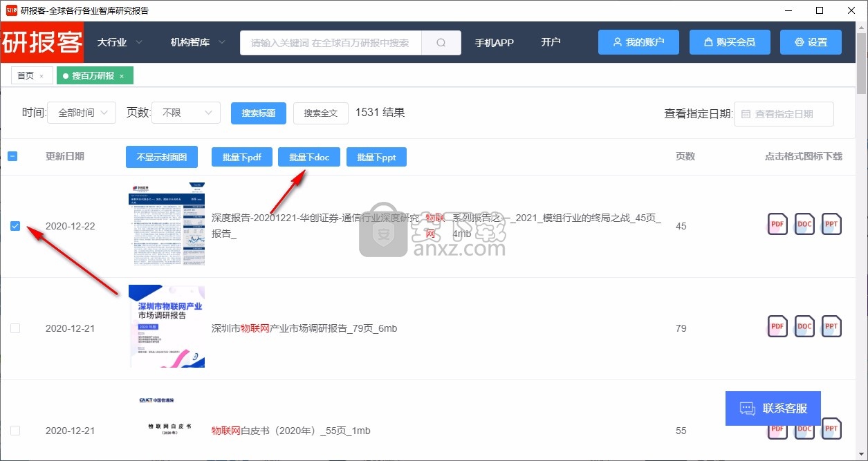Toggle the select-all checkbox in the header
This screenshot has height=461, width=868.
(x=12, y=156)
